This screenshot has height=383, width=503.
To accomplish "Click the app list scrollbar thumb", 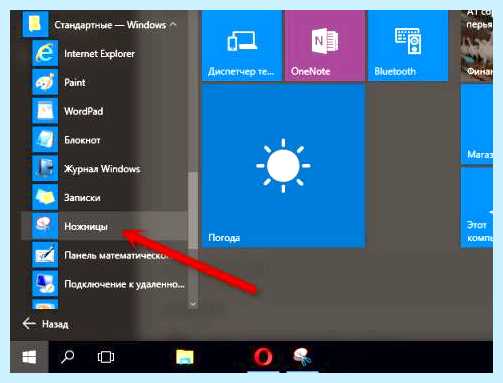I will (193, 210).
